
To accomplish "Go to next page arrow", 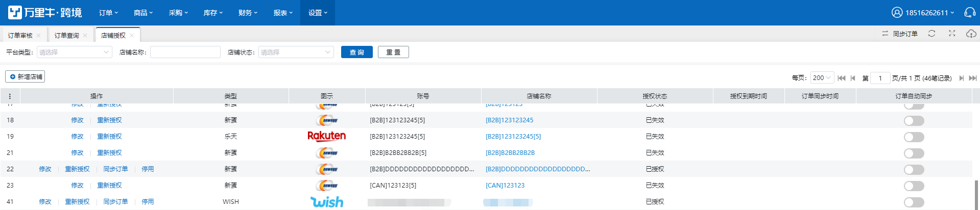I will [x=962, y=78].
